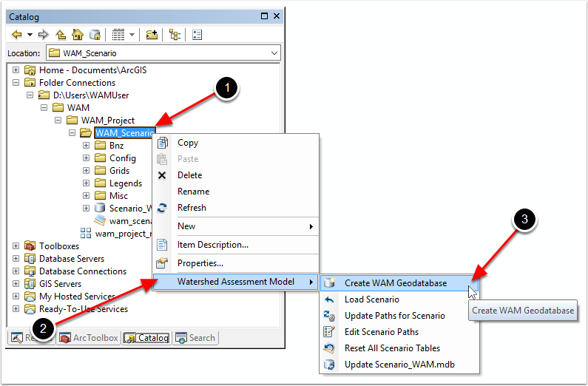The height and width of the screenshot is (386, 588).
Task: Collapse the D:\Users\WAMUser node
Action: 30,95
